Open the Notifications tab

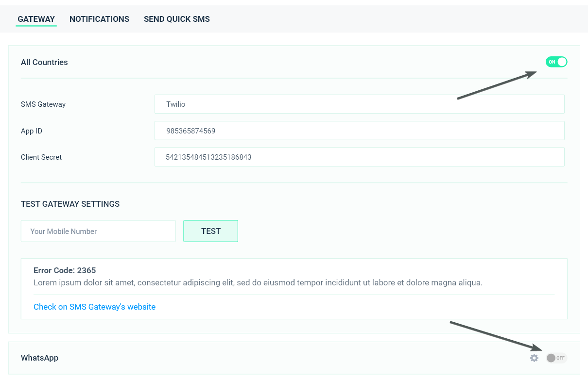99,19
